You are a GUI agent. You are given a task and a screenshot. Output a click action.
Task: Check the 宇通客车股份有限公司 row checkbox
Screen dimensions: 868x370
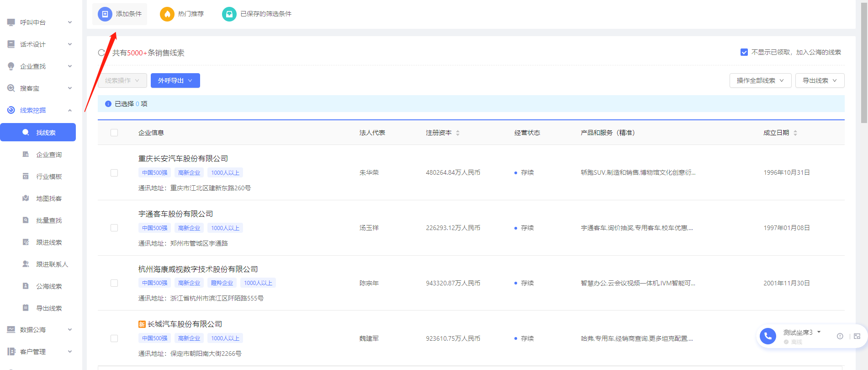tap(114, 228)
